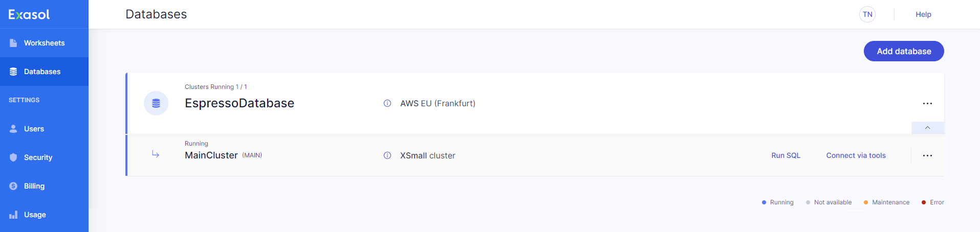Click the Exasol logo
Viewport: 980px width, 232px height.
click(x=29, y=14)
